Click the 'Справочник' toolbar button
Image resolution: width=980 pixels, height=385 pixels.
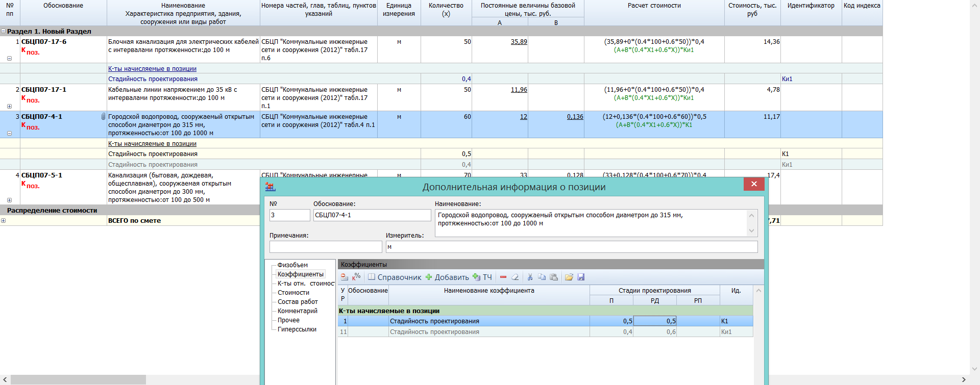pyautogui.click(x=395, y=277)
